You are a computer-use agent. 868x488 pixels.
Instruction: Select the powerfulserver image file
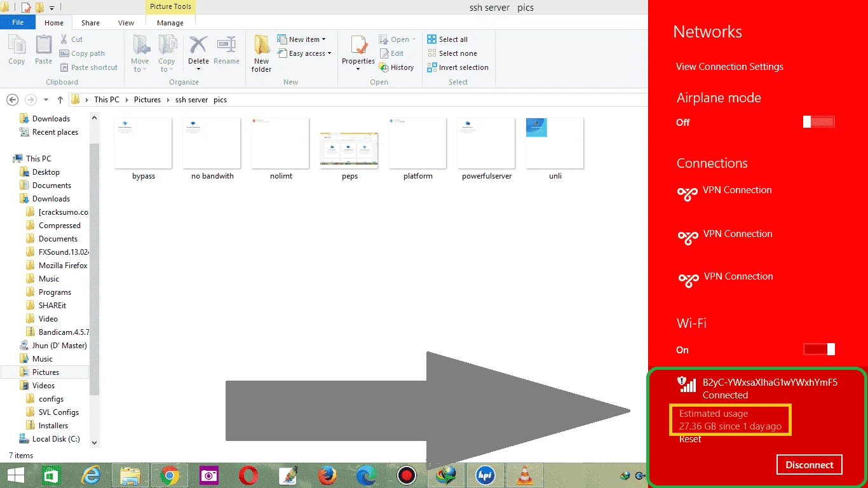(487, 150)
